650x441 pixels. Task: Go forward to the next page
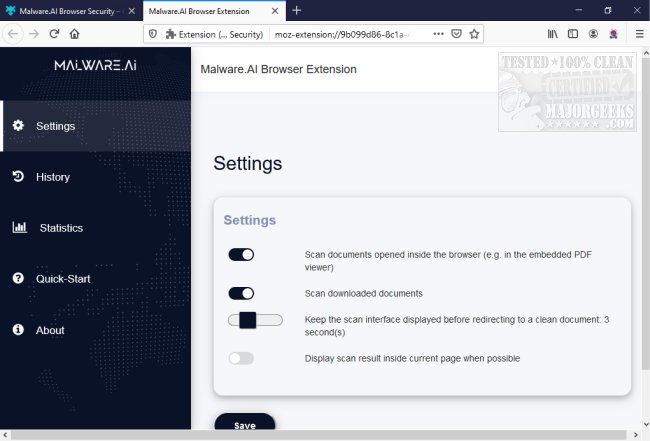pyautogui.click(x=34, y=34)
